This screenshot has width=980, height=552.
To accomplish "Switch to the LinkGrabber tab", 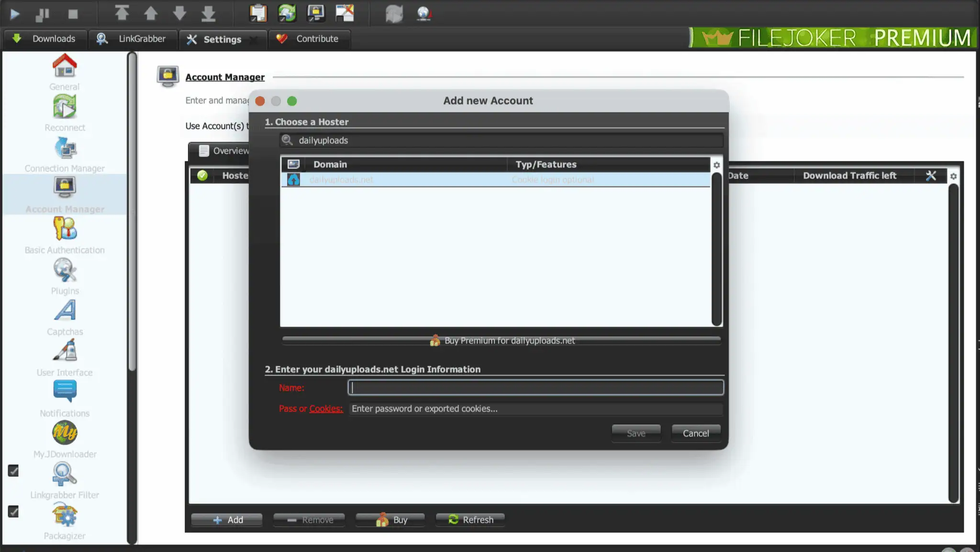I will coord(132,39).
